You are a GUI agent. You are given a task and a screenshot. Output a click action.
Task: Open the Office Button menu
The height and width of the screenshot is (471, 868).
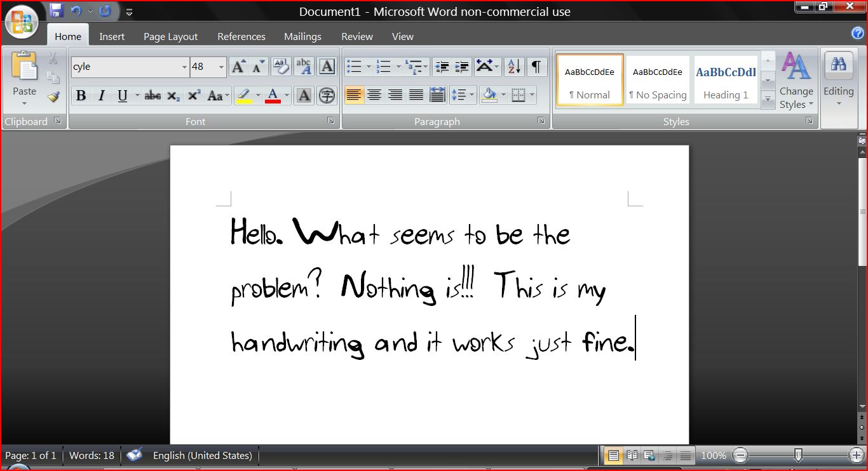21,22
